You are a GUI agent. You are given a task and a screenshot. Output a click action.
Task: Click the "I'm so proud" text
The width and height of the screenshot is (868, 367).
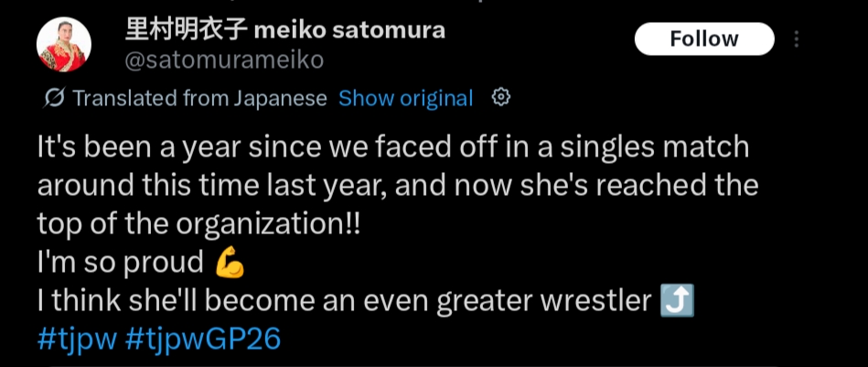tap(120, 264)
